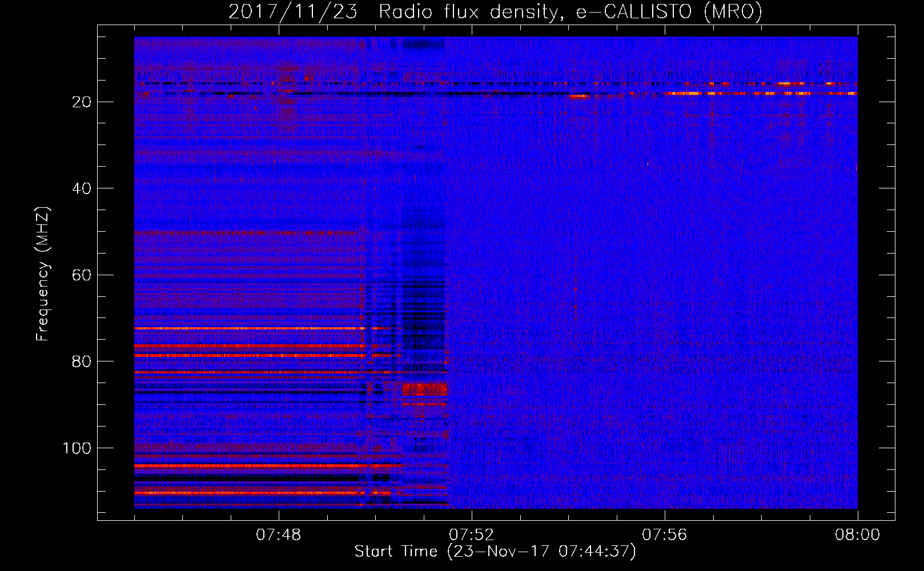The width and height of the screenshot is (924, 571).
Task: Click the 08:00 time tick label
Action: [858, 535]
